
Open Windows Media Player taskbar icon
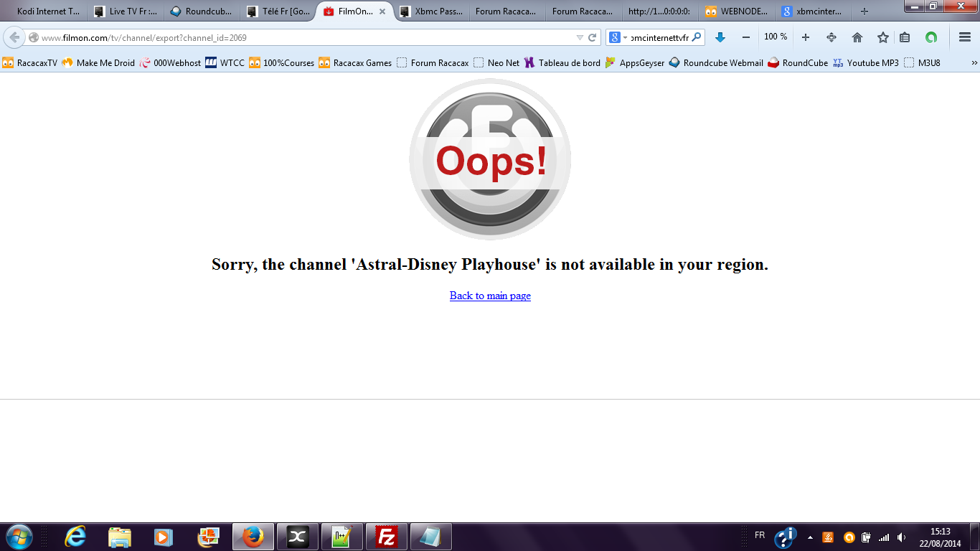coord(164,537)
